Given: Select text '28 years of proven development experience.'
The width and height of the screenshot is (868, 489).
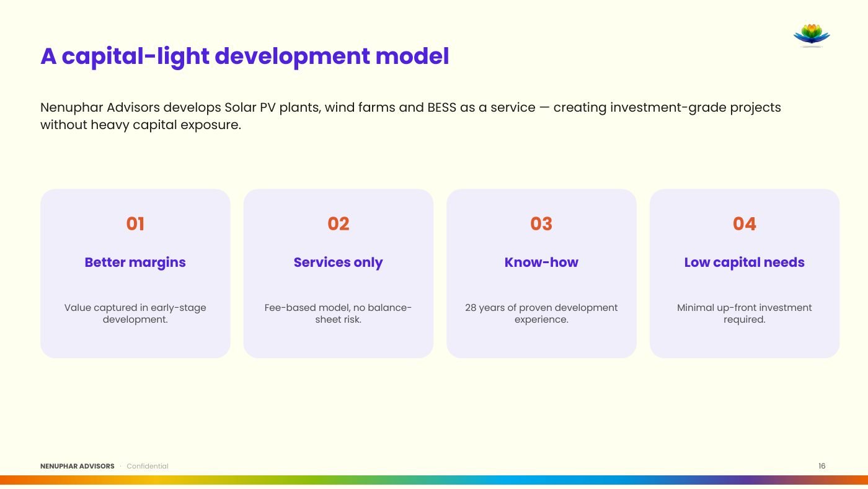Looking at the screenshot, I should click(541, 313).
